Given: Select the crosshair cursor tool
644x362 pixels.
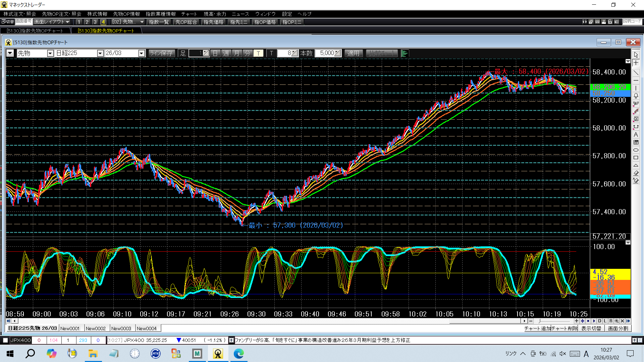Looking at the screenshot, I should (636, 63).
